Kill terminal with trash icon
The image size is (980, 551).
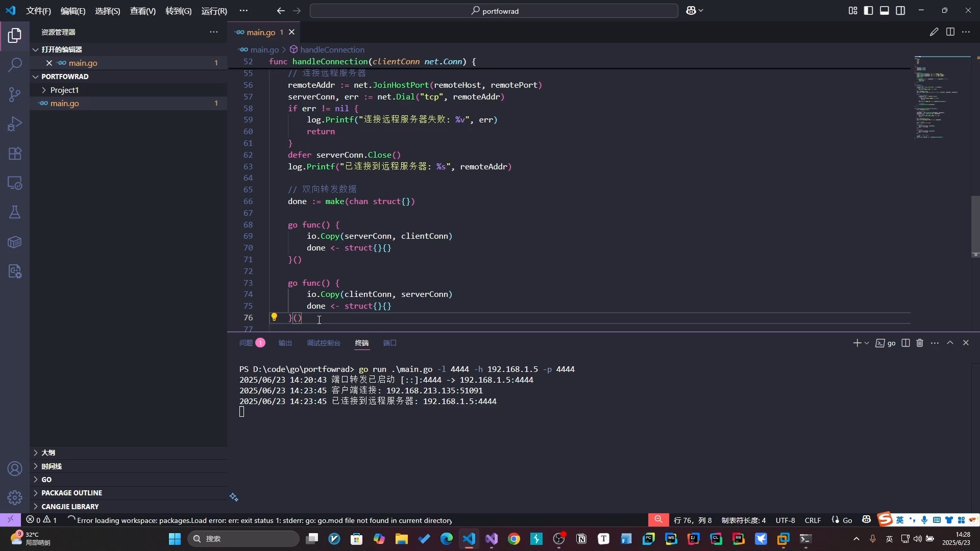coord(920,343)
